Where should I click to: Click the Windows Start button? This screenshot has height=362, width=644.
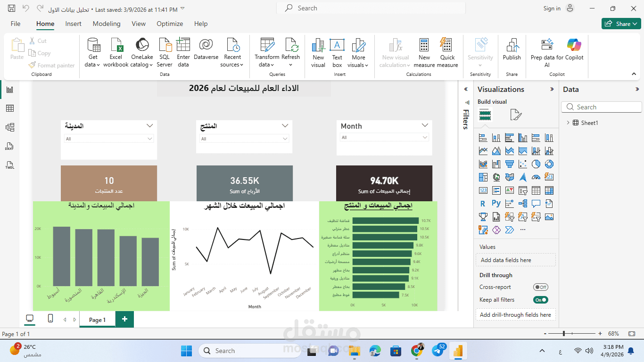[x=186, y=351]
